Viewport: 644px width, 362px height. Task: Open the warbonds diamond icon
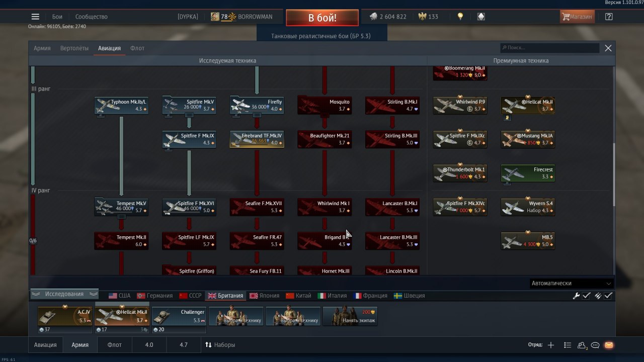coord(481,17)
